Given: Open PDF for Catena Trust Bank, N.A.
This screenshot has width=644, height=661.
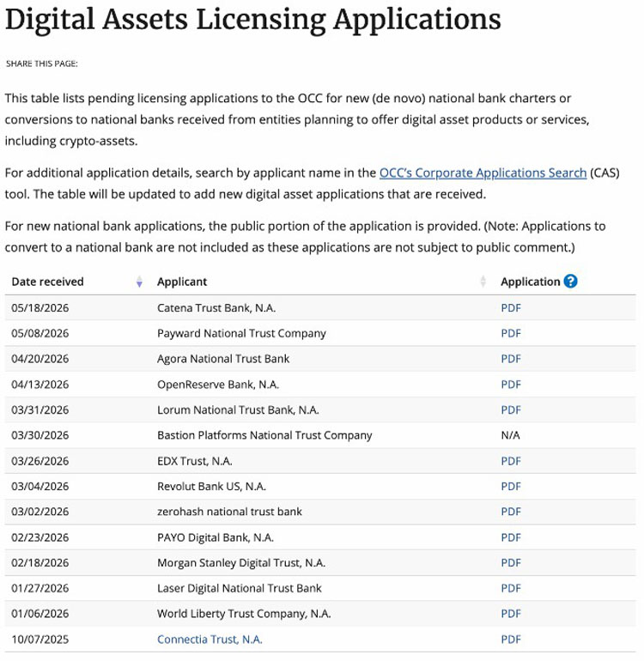Looking at the screenshot, I should [511, 308].
